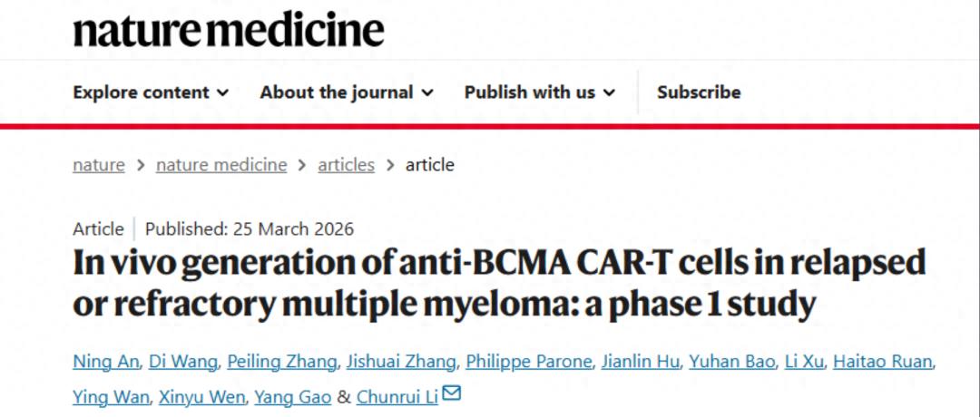Image resolution: width=980 pixels, height=417 pixels.
Task: Click the nature medicine logo
Action: point(229,31)
